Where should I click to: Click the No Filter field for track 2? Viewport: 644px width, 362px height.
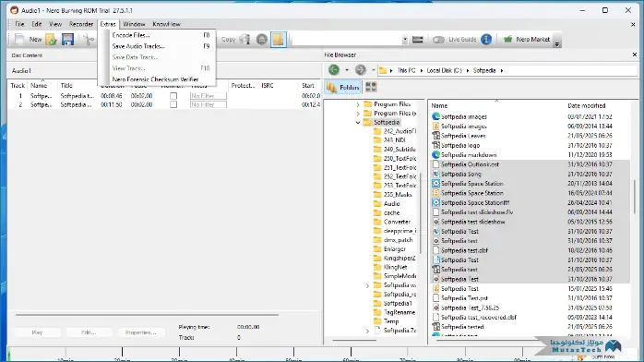pos(209,104)
